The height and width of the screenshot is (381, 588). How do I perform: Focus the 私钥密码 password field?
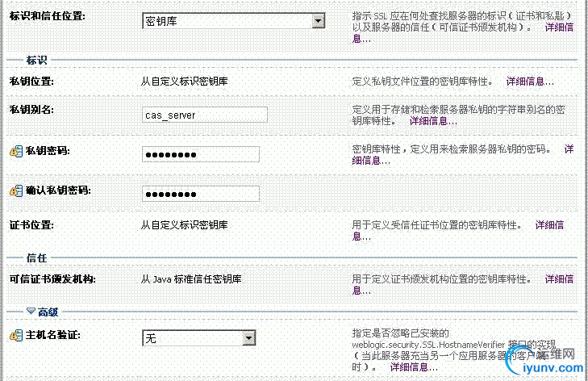click(200, 154)
